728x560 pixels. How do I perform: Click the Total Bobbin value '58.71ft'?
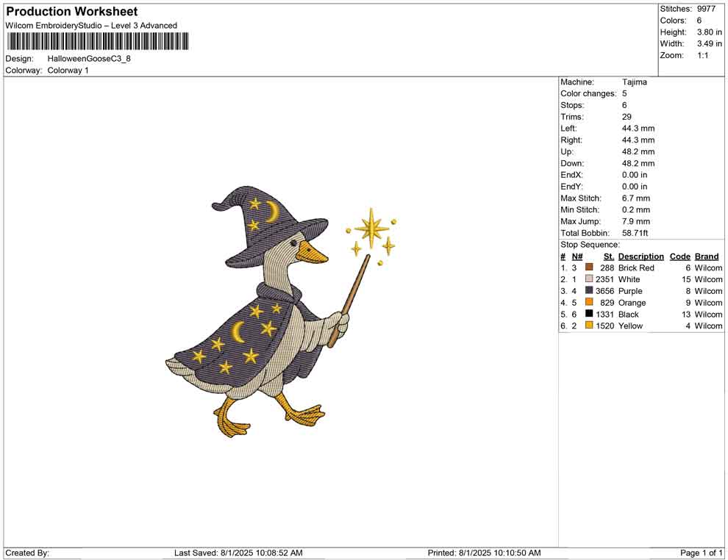[635, 233]
